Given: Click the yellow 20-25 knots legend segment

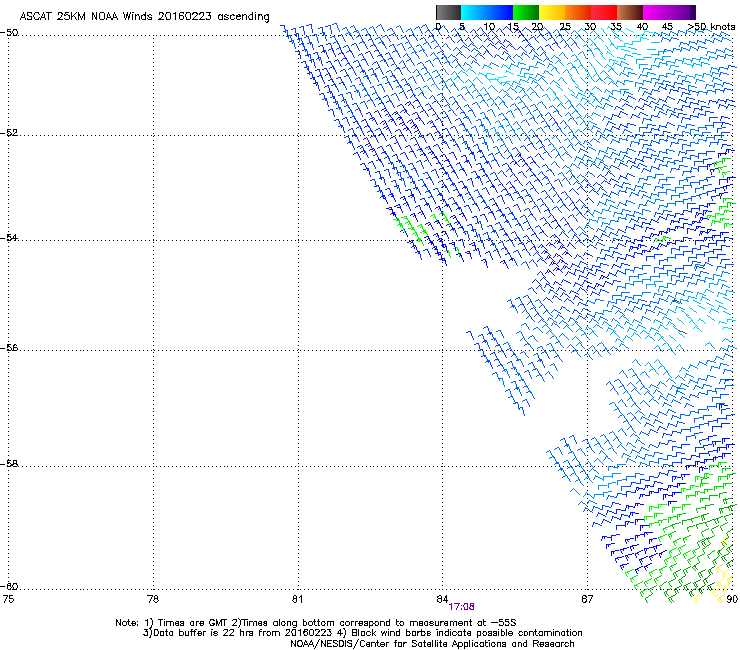Looking at the screenshot, I should point(552,12).
